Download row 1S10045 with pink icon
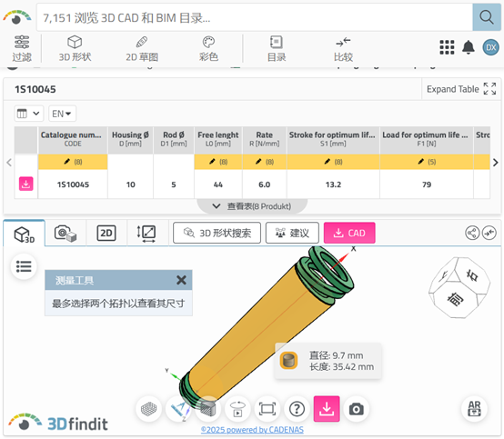Screen dimensions: 504x439 [x=26, y=184]
